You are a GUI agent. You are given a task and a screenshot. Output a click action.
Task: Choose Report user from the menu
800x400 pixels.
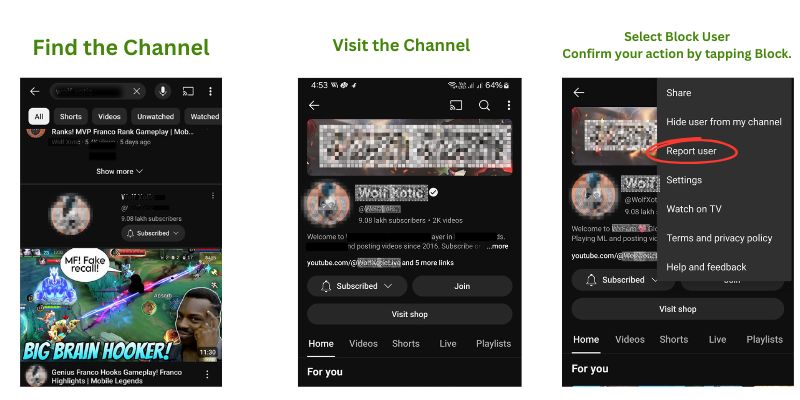pos(691,151)
